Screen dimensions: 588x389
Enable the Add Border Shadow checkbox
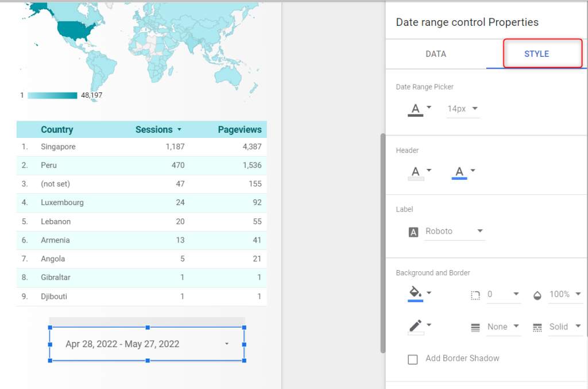click(x=412, y=359)
